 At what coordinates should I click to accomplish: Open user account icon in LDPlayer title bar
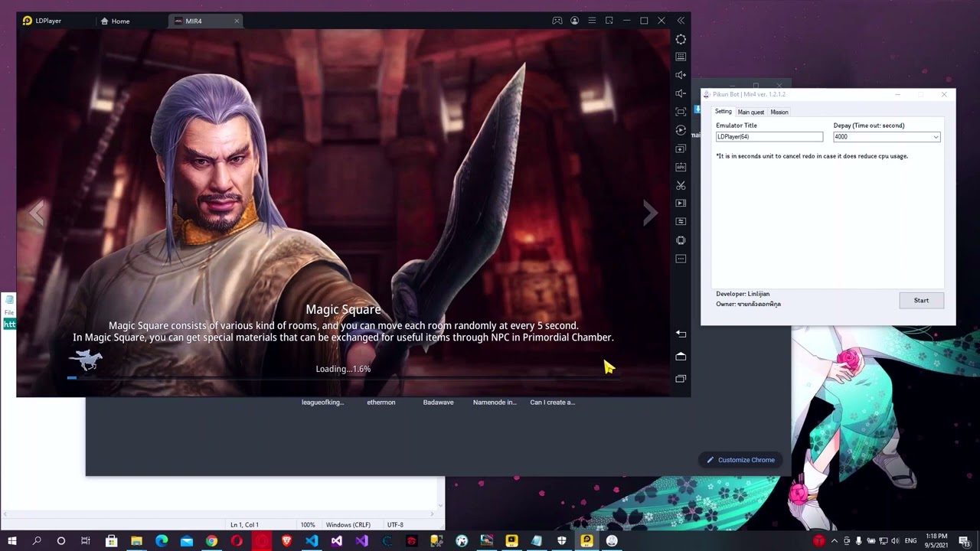(574, 21)
